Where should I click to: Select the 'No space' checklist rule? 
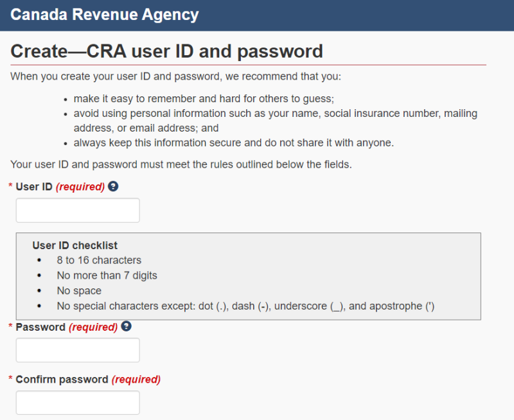coord(79,291)
